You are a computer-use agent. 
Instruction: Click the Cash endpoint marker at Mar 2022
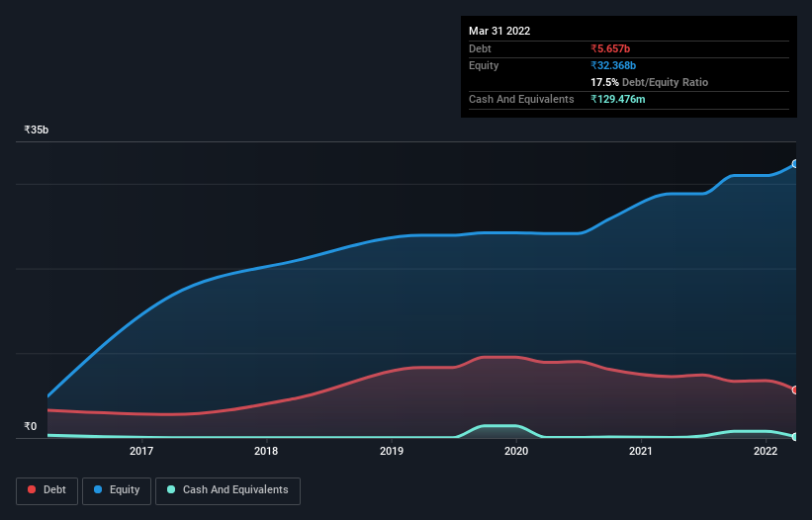pos(795,437)
